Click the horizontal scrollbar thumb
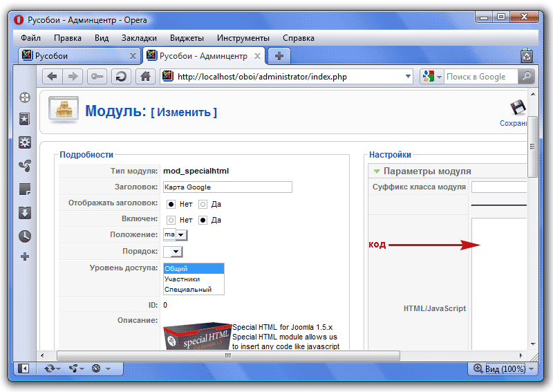This screenshot has width=553, height=392. pyautogui.click(x=228, y=355)
